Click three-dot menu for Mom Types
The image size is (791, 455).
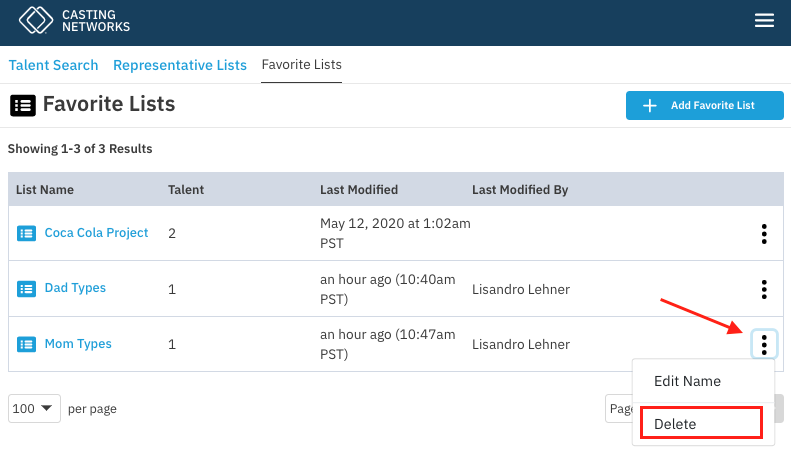[764, 344]
